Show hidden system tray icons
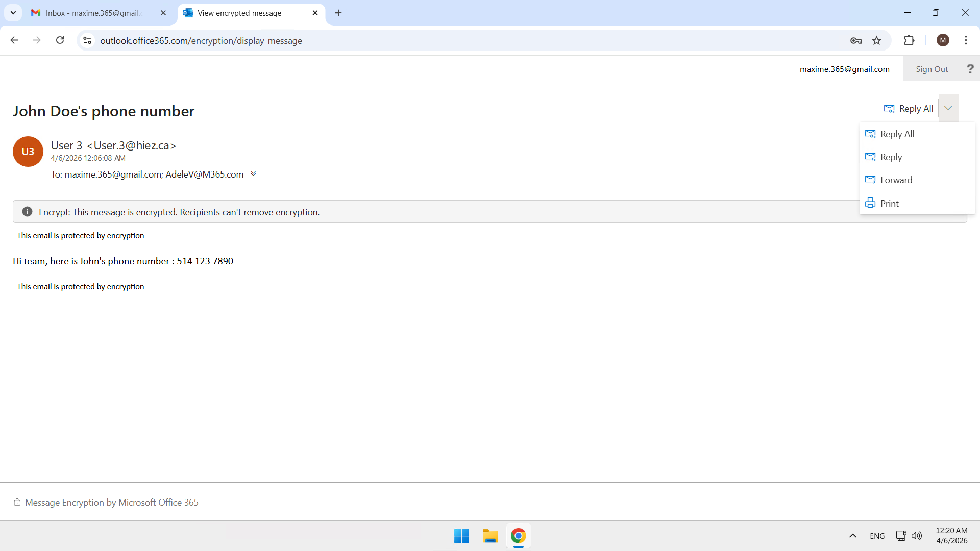Screen dimensions: 980x551 pos(852,536)
